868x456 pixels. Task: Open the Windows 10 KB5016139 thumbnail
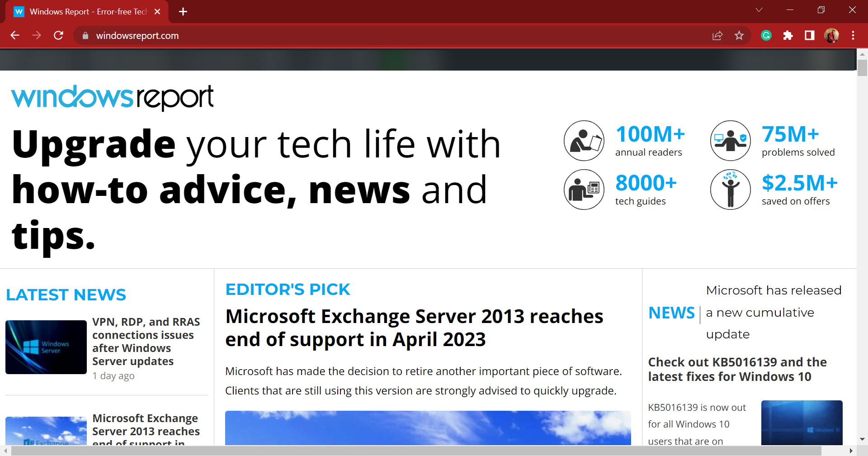click(802, 423)
